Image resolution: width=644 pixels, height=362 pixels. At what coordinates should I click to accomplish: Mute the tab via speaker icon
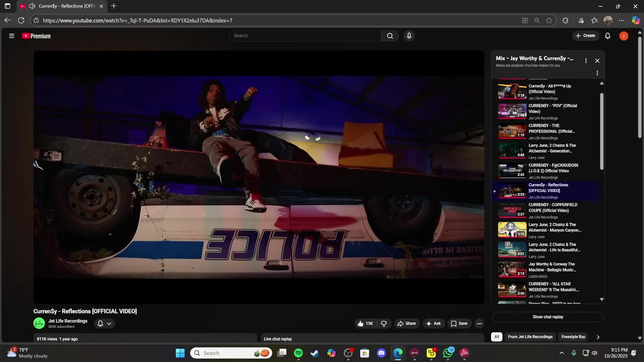32,6
